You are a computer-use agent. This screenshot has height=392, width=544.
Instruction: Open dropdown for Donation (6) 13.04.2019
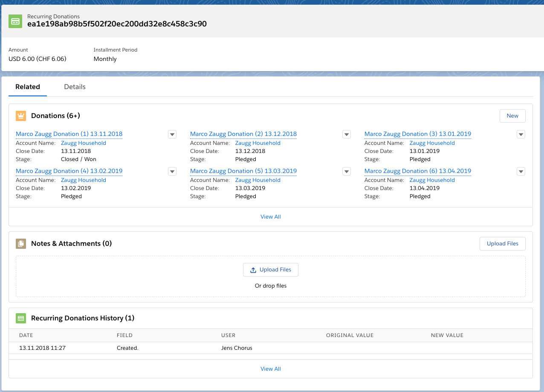click(x=521, y=171)
